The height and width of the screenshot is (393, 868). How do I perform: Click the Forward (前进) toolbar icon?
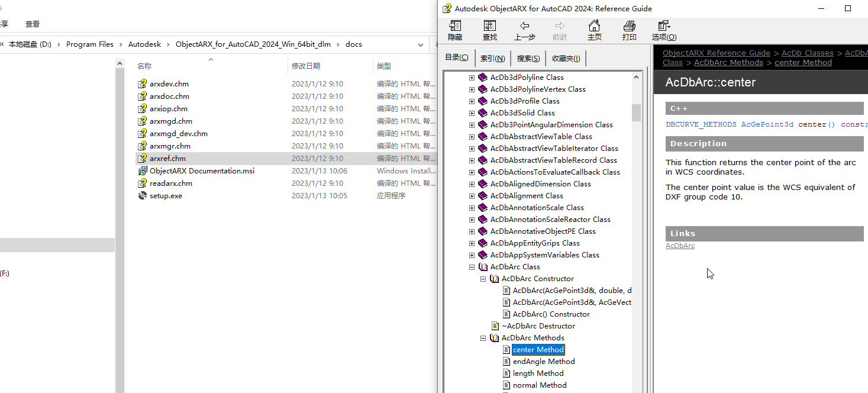pyautogui.click(x=560, y=26)
